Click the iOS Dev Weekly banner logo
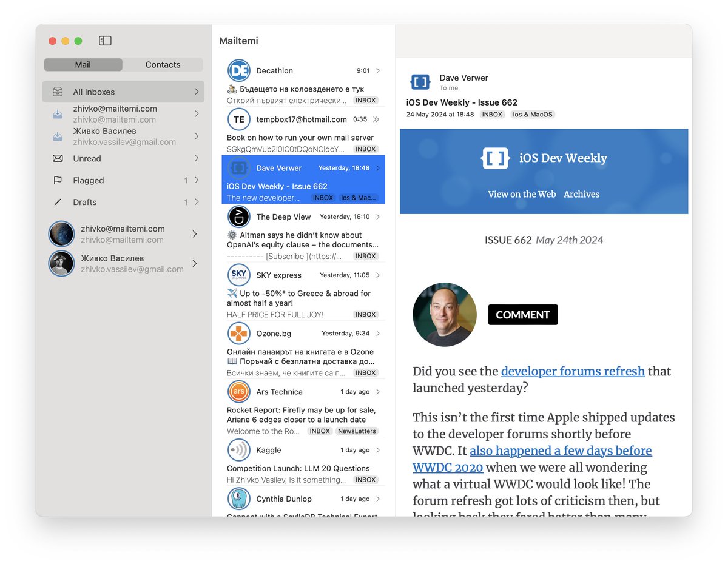This screenshot has height=564, width=728. (497, 158)
